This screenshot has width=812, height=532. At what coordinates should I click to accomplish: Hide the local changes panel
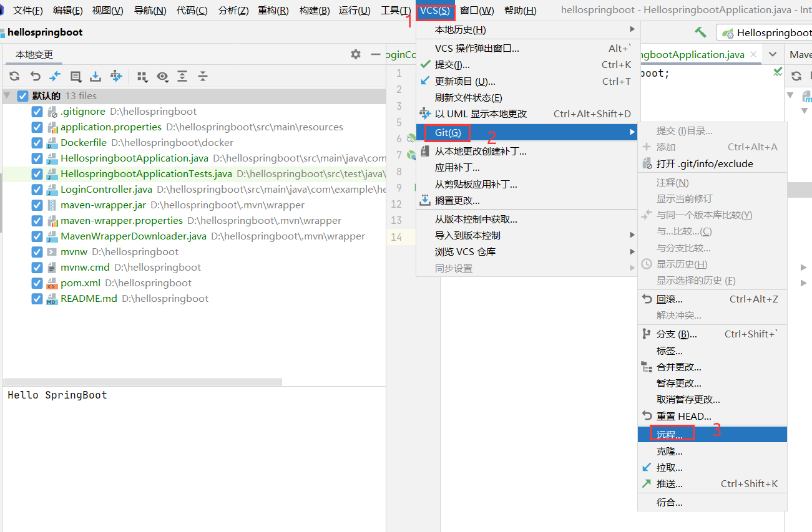tap(375, 54)
